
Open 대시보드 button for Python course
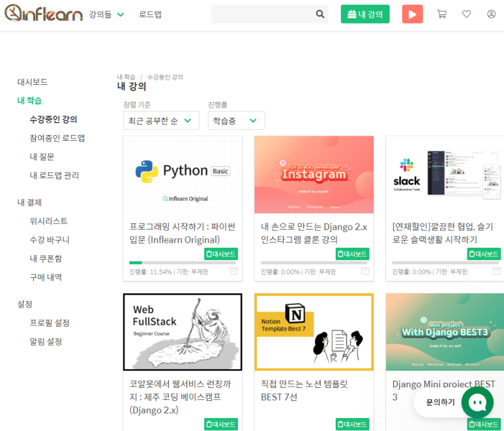tap(221, 254)
